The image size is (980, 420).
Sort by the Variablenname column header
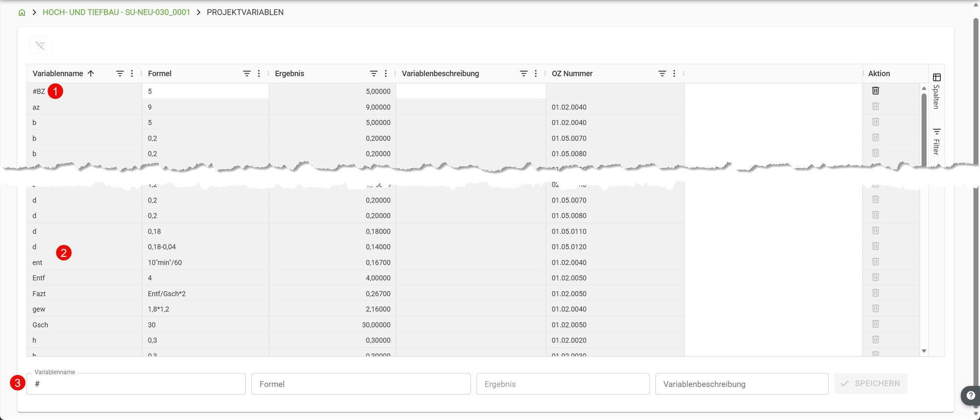pyautogui.click(x=58, y=74)
